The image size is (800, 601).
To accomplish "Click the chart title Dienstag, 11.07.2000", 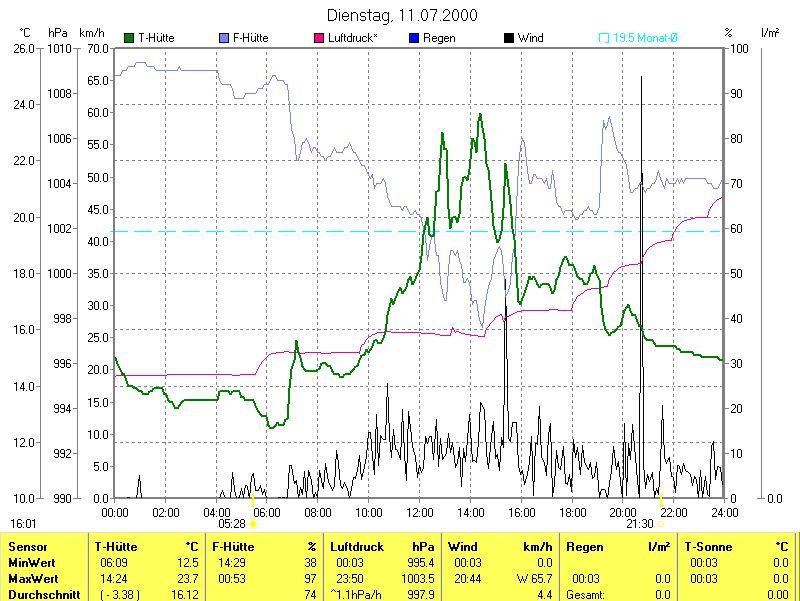I will pyautogui.click(x=402, y=15).
